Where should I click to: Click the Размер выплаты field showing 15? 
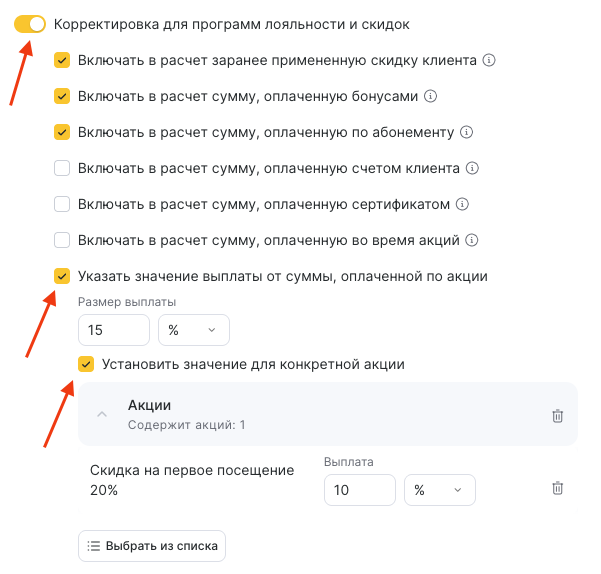coord(113,330)
